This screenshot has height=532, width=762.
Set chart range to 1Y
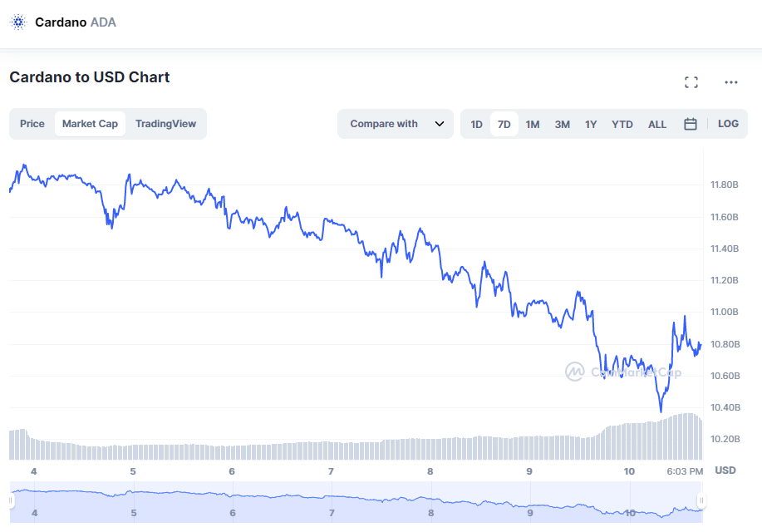tap(591, 124)
